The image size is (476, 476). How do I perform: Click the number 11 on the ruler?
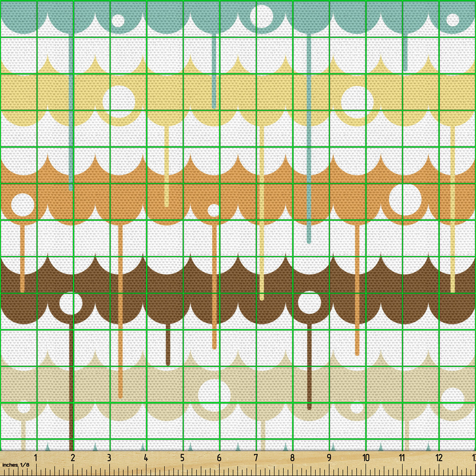pyautogui.click(x=402, y=458)
